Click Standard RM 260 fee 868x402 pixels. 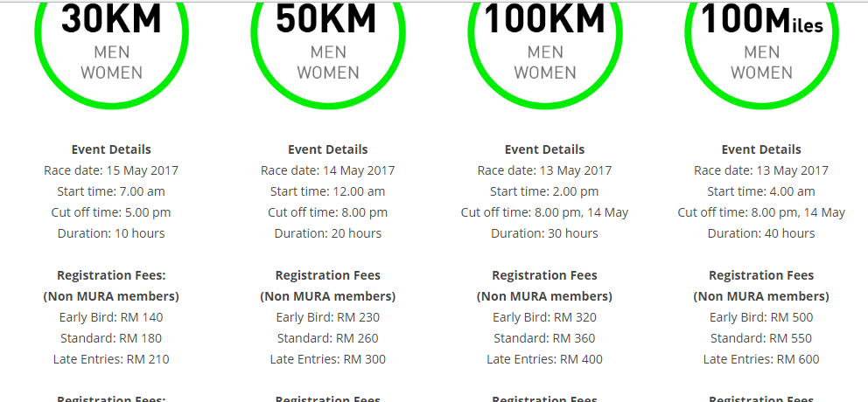pos(328,338)
